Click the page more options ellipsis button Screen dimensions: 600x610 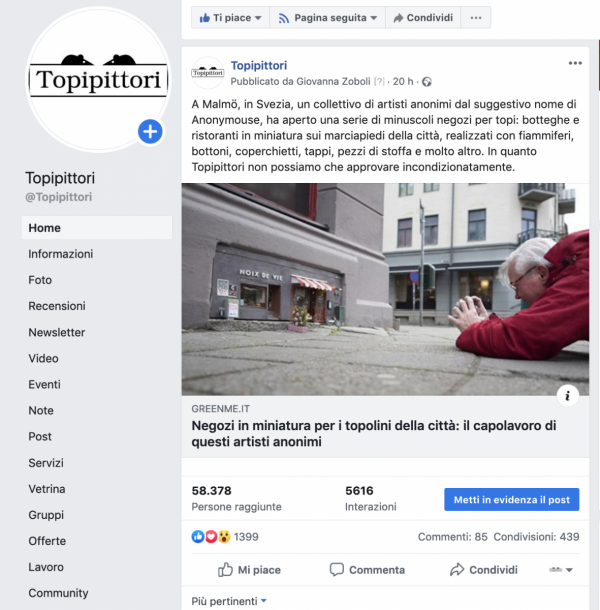point(476,18)
